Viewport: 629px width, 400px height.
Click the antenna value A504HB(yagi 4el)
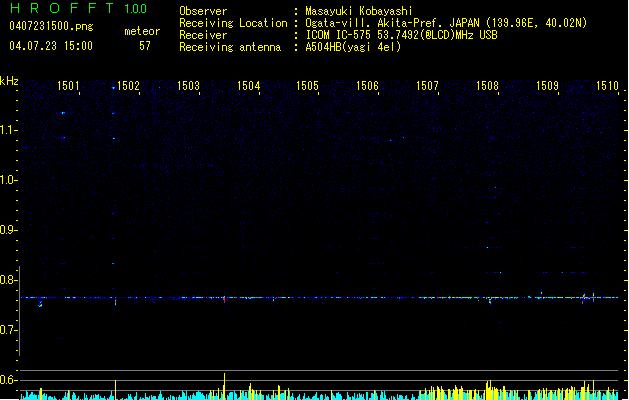[x=353, y=47]
